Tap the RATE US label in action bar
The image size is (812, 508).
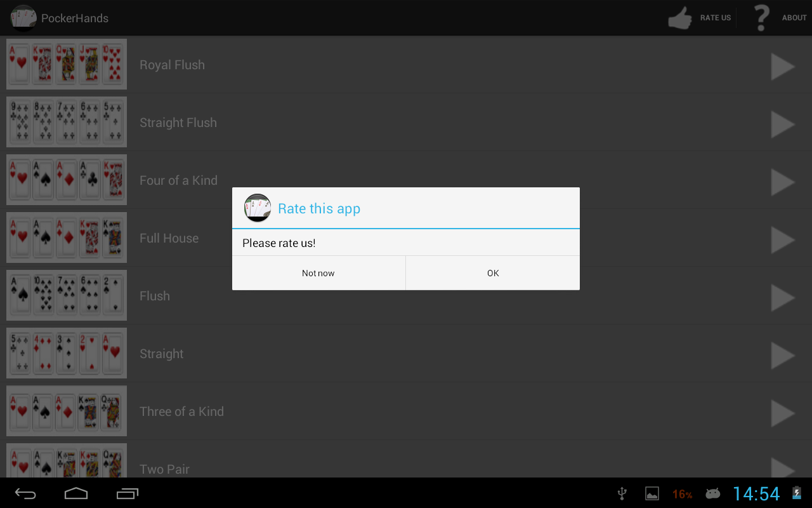coord(716,18)
